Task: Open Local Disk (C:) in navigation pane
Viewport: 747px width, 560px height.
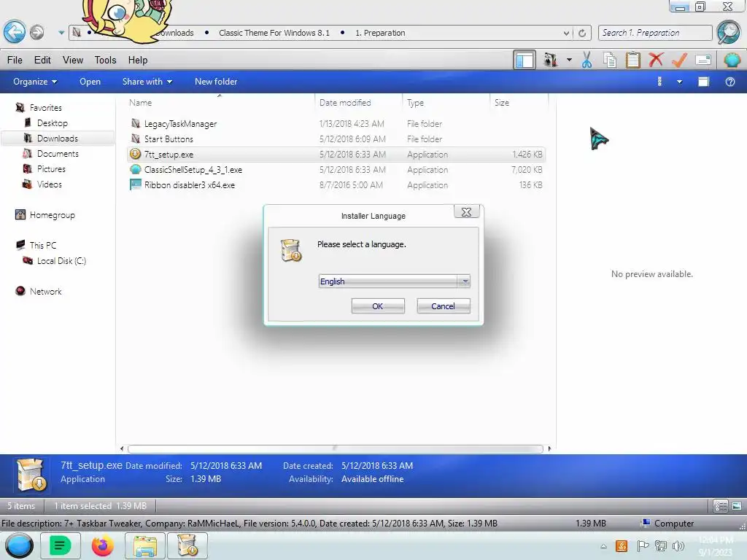Action: [61, 260]
